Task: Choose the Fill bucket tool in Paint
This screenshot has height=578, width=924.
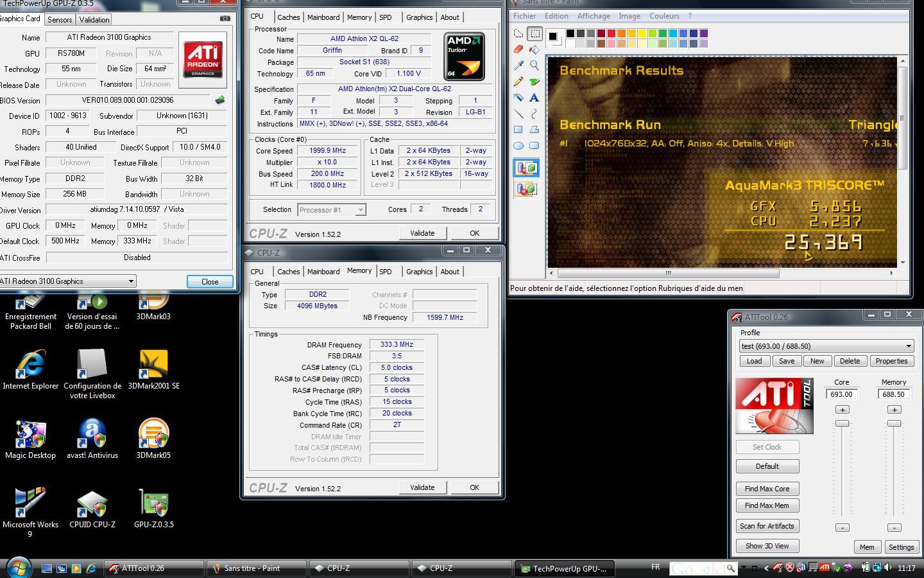Action: click(535, 49)
